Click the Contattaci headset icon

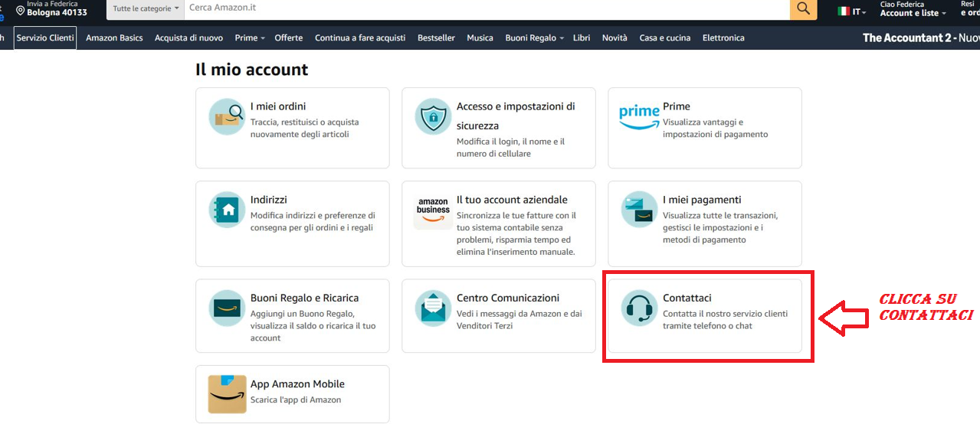(639, 308)
